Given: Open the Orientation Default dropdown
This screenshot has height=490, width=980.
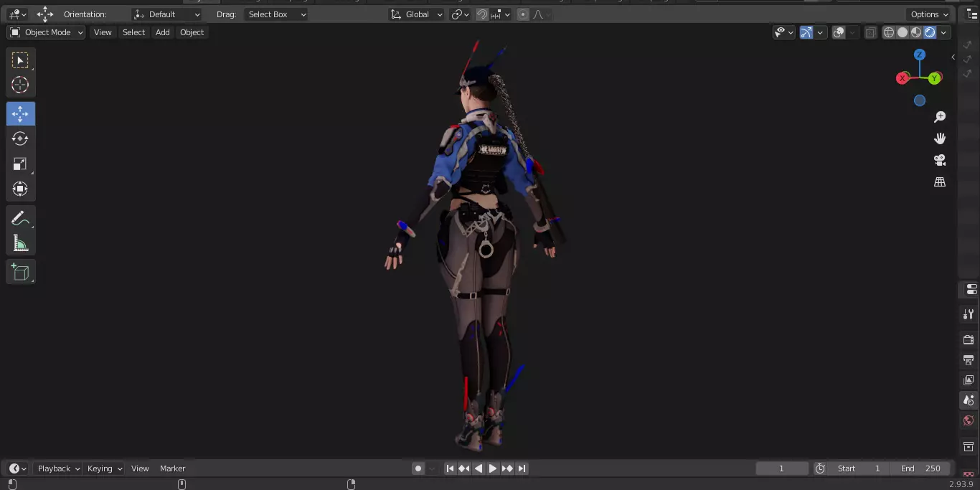Looking at the screenshot, I should point(167,14).
